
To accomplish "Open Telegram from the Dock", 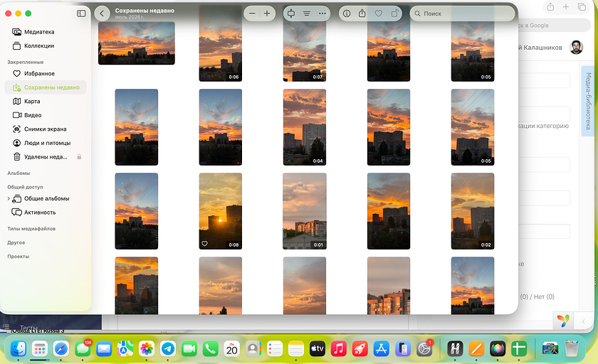I will tap(168, 348).
